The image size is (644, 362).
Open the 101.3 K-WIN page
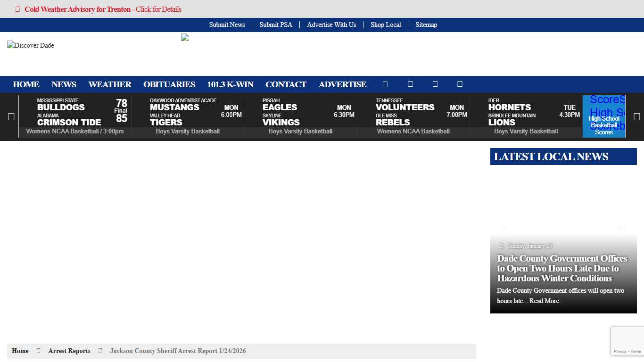tap(230, 84)
